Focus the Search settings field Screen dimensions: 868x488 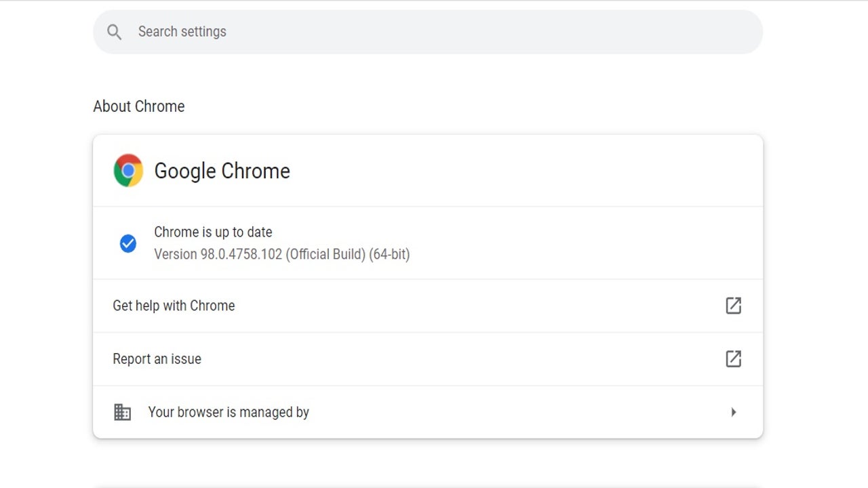click(x=407, y=32)
